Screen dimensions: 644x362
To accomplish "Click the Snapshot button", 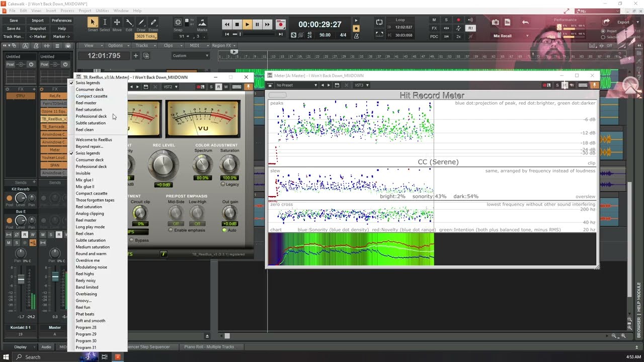I will (38, 29).
